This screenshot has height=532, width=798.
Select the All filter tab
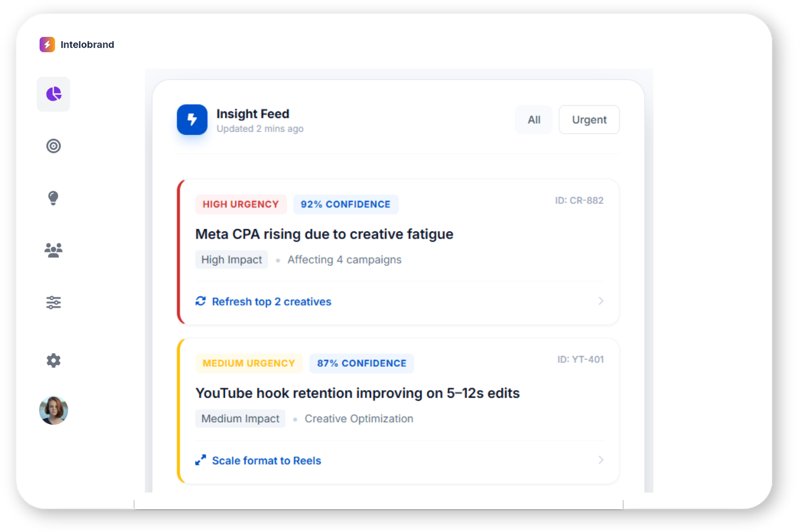coord(534,120)
